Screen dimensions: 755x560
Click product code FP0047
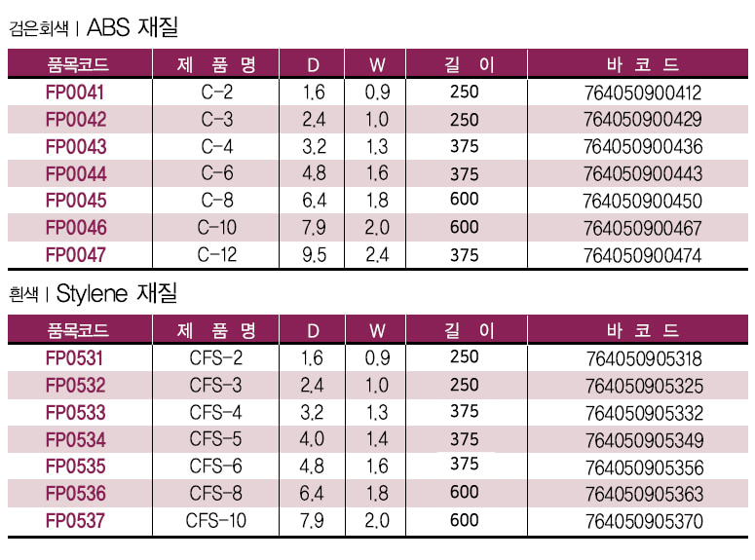[76, 255]
